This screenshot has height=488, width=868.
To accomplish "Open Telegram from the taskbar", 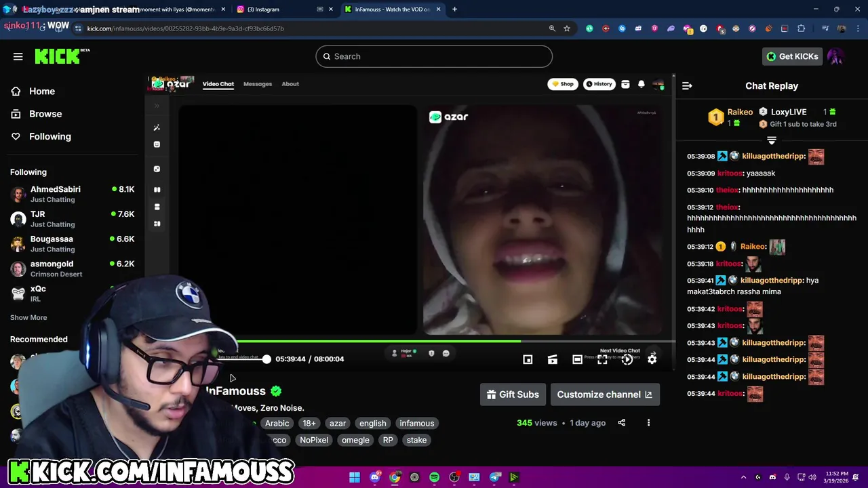I will 494,477.
